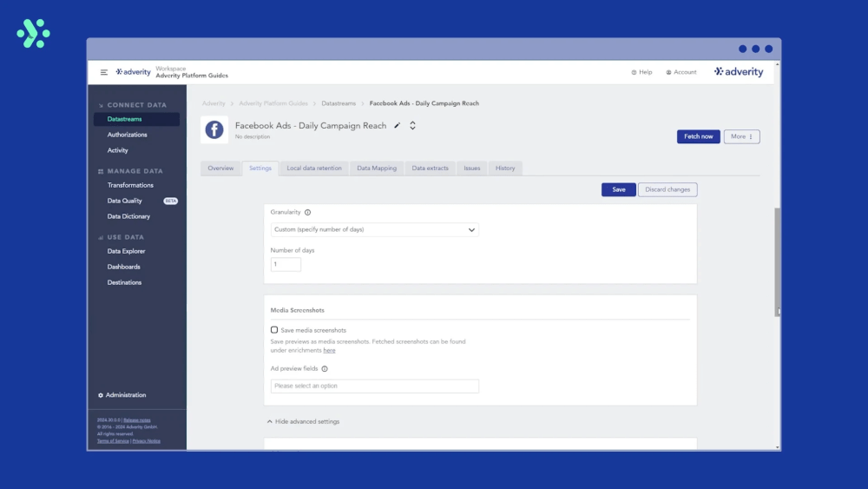Open the datastream switcher arrows
Viewport: 868px width, 489px height.
pyautogui.click(x=412, y=126)
